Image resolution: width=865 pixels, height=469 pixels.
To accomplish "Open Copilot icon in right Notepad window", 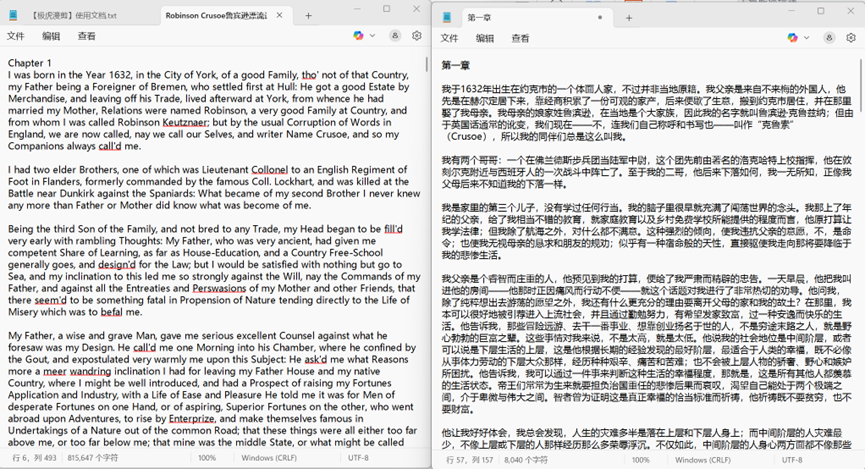I will click(x=793, y=38).
